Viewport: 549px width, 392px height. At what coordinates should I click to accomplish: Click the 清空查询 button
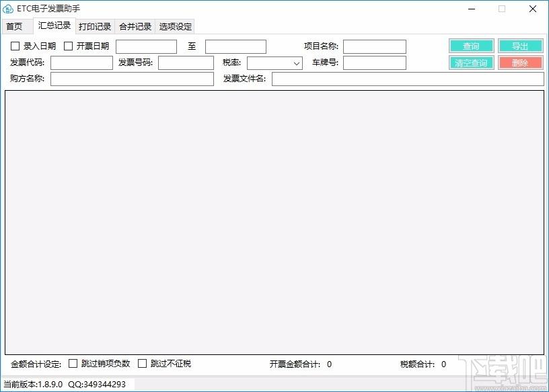tap(471, 63)
